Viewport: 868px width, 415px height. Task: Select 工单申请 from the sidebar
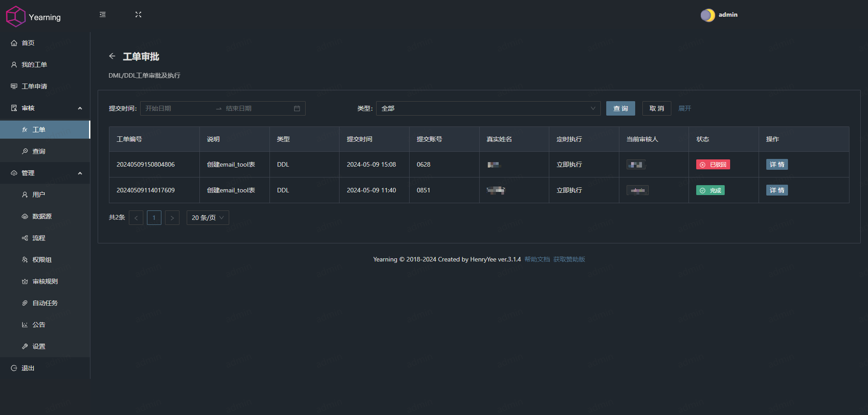click(34, 86)
